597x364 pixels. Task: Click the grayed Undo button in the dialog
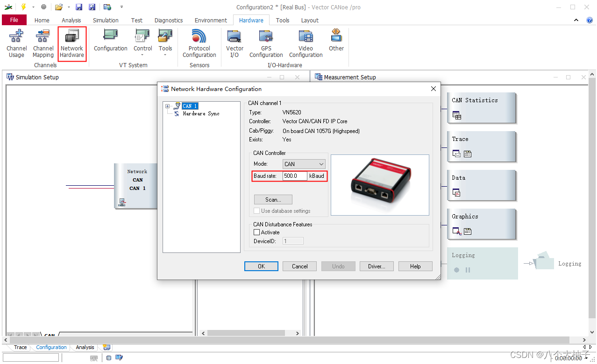click(x=338, y=266)
